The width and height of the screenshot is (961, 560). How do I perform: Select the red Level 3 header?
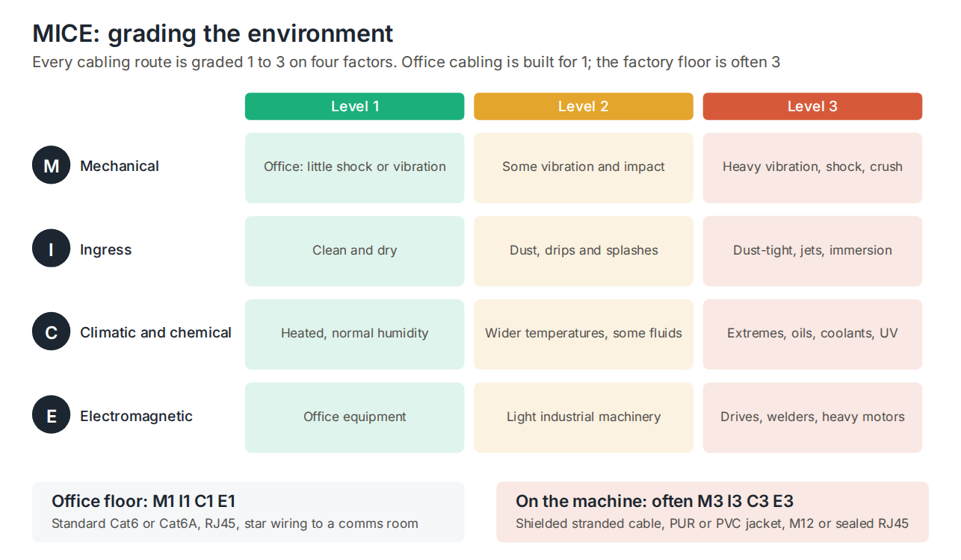coord(812,106)
